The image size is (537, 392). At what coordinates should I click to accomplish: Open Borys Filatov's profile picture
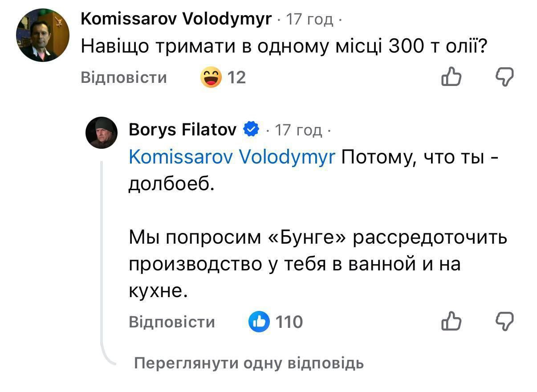102,132
